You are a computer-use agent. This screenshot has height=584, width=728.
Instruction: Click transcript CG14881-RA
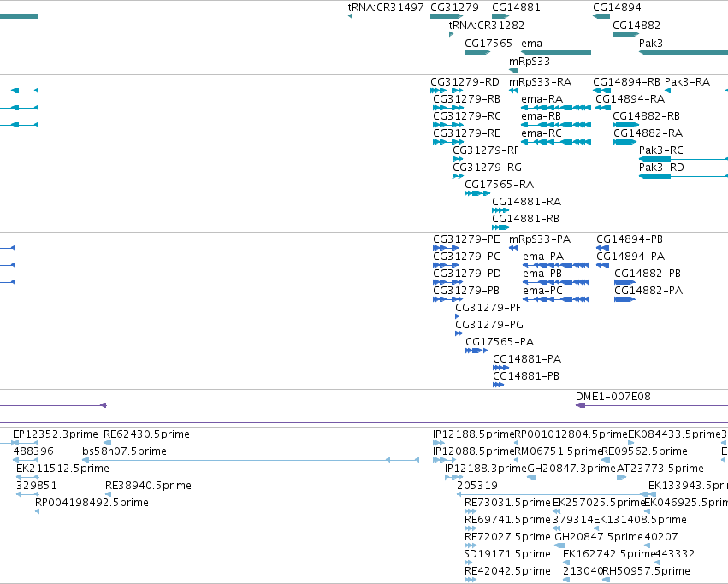point(500,210)
